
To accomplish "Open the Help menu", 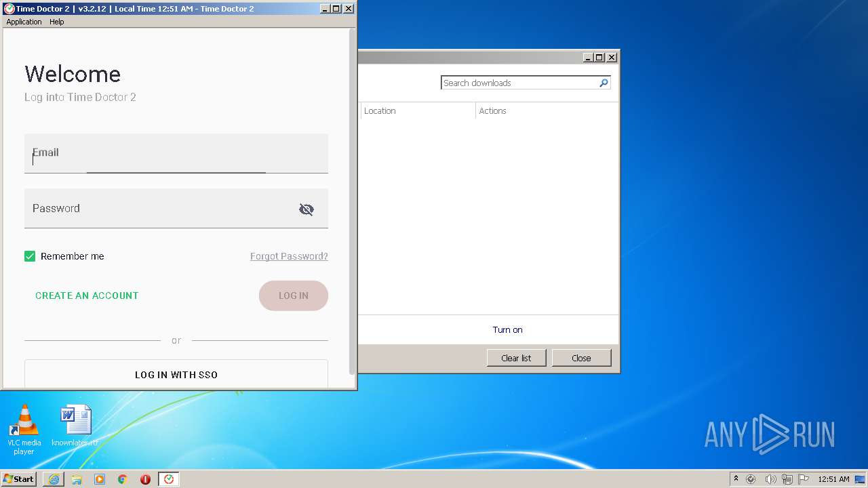I will 57,22.
